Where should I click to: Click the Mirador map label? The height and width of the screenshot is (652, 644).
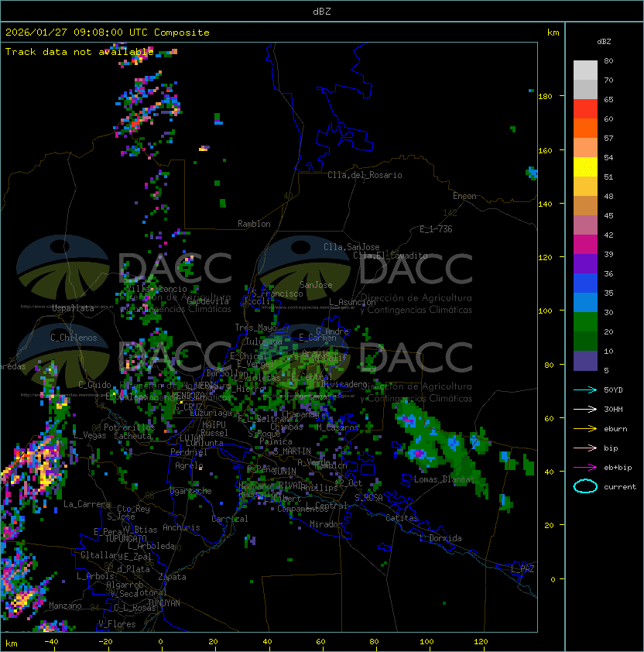[326, 524]
